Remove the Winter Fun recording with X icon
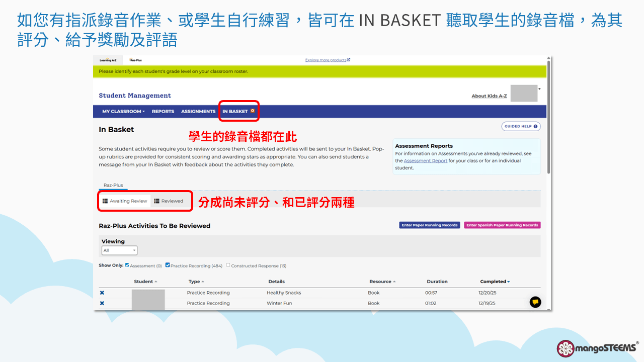The height and width of the screenshot is (362, 644). click(x=102, y=303)
